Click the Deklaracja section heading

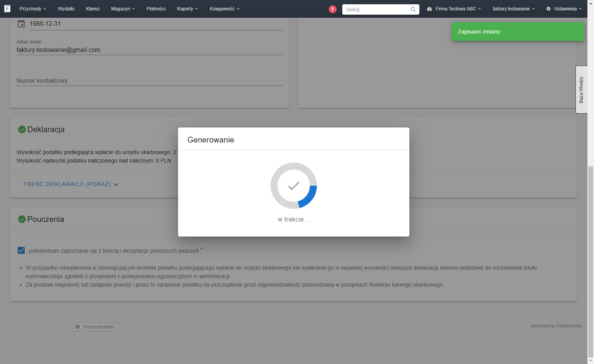pyautogui.click(x=46, y=129)
